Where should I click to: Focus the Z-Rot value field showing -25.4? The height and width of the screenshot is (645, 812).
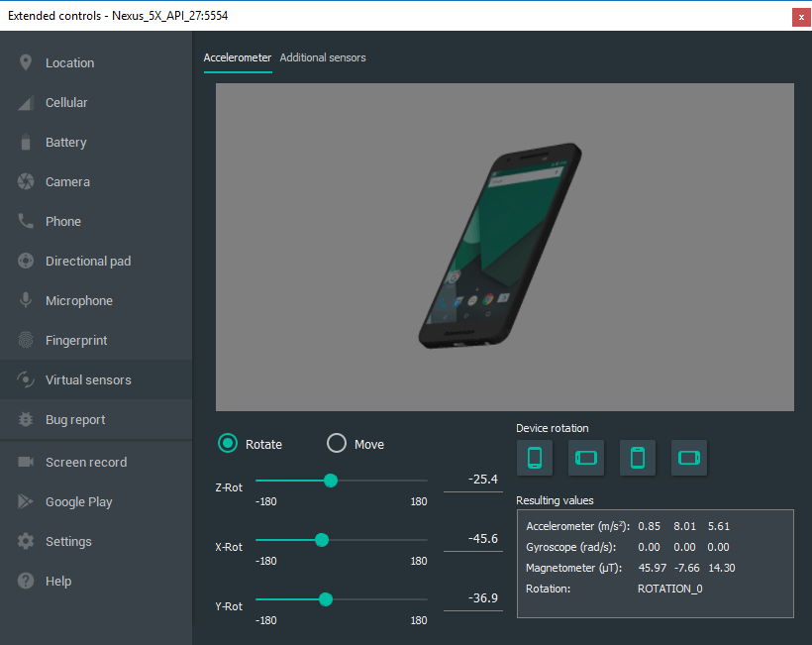point(473,481)
